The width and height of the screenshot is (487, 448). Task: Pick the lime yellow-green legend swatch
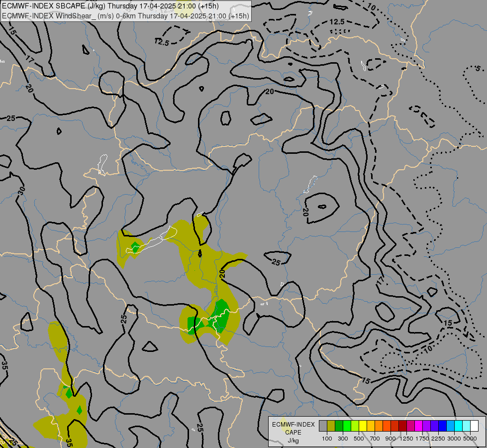point(355,426)
